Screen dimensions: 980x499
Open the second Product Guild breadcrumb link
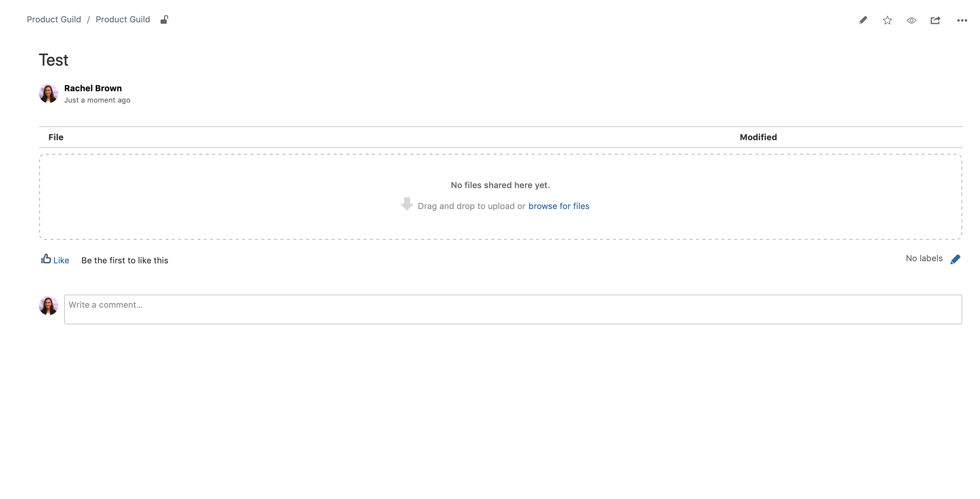(x=123, y=20)
